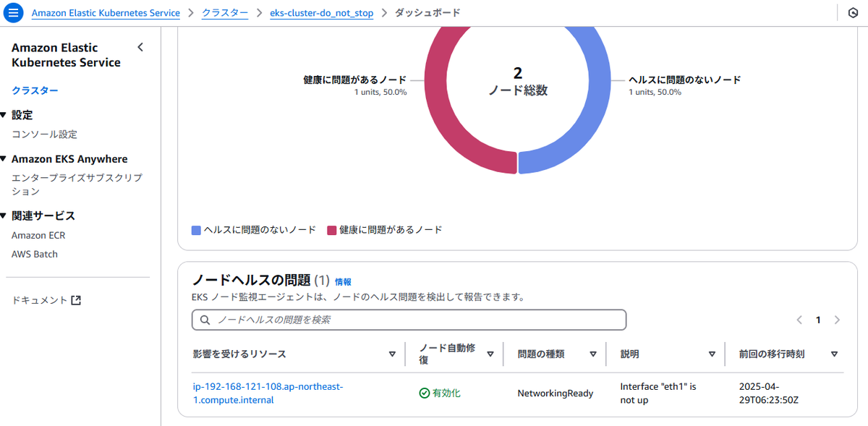Click the magnifier icon in the search box
Screen dimensions: 868x426
click(x=205, y=320)
